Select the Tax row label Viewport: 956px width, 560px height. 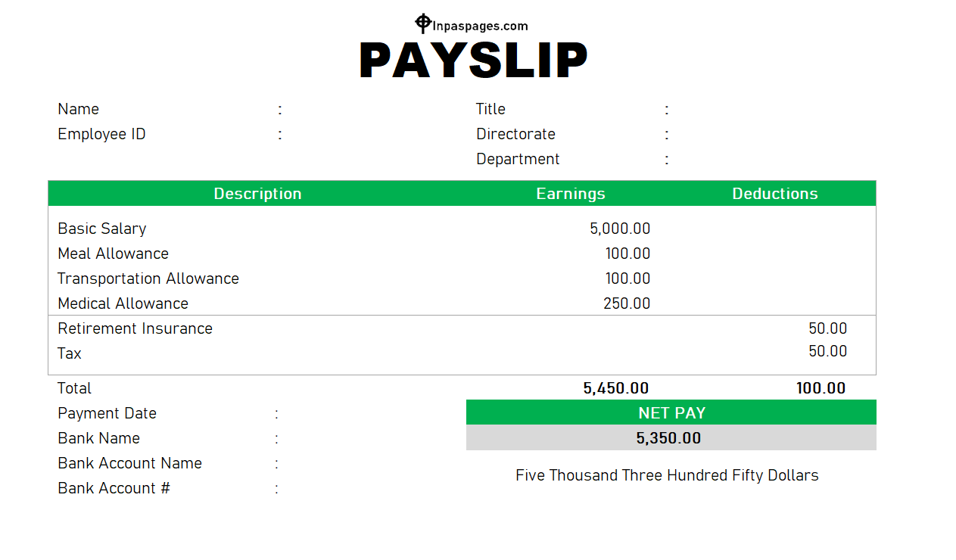pyautogui.click(x=70, y=353)
